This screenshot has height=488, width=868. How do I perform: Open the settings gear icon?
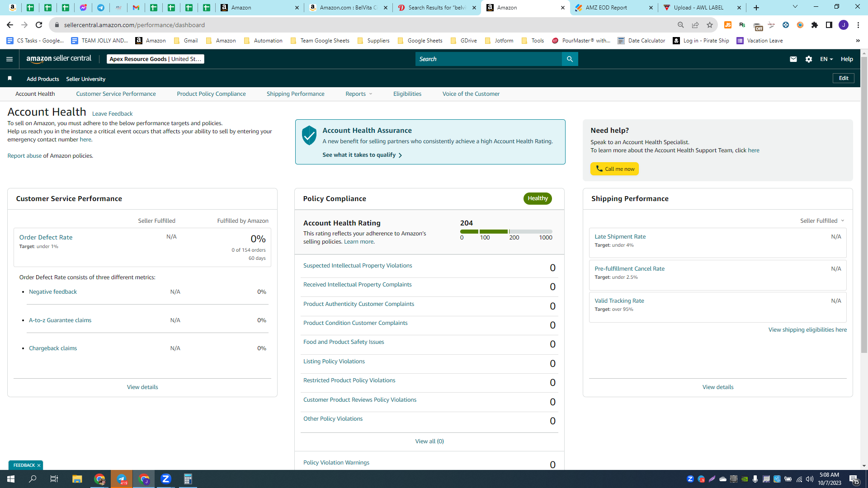[809, 59]
